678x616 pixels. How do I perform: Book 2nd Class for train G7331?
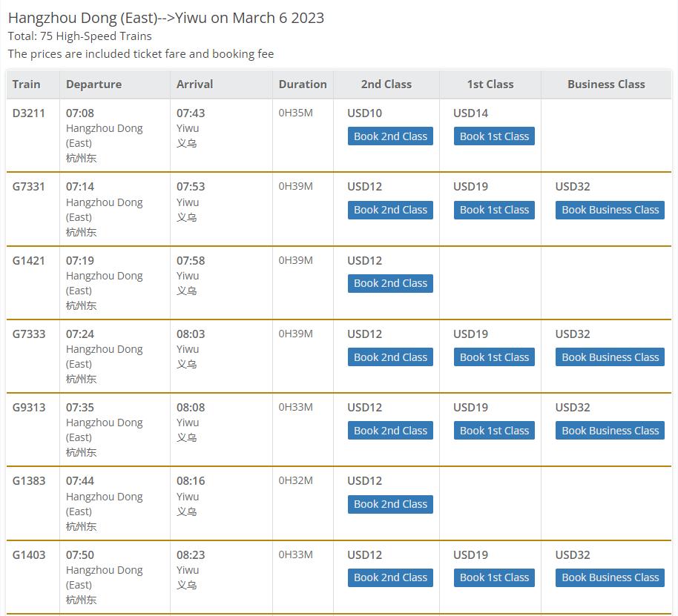click(390, 210)
